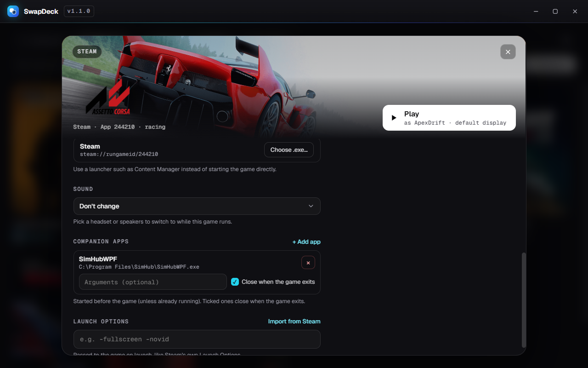Close the SwapDeck window
The image size is (588, 368).
pos(575,11)
